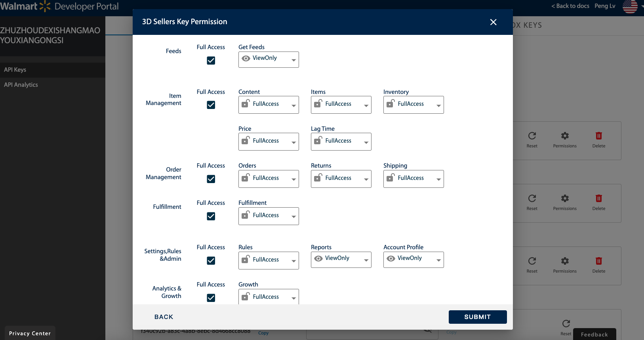Click the third key's Permissions gear icon
The image size is (644, 340).
pyautogui.click(x=565, y=261)
